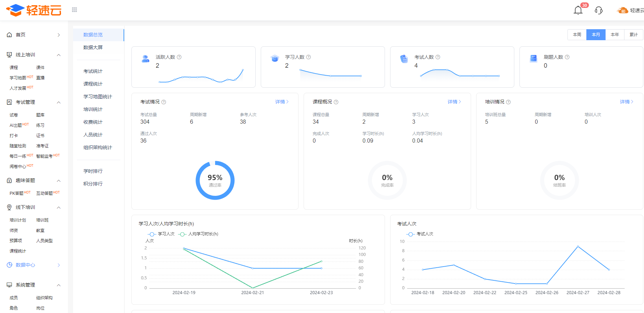
Task: Open the app grid launcher icon
Action: coord(74,10)
